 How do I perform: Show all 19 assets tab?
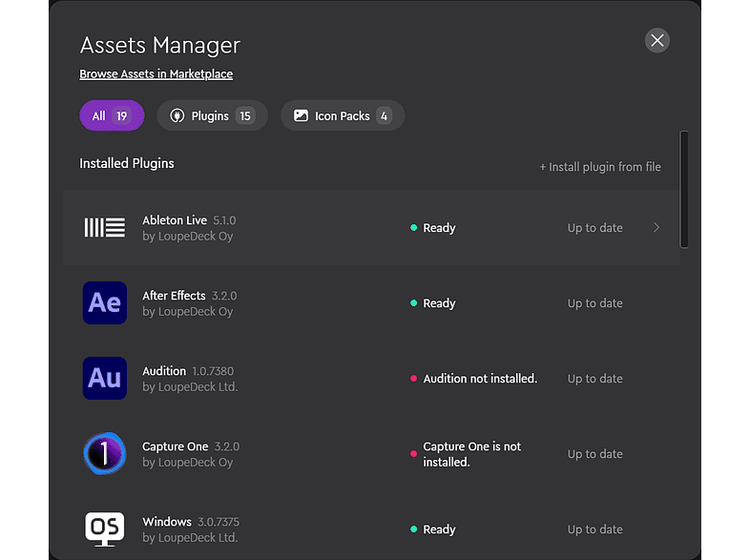(x=111, y=116)
